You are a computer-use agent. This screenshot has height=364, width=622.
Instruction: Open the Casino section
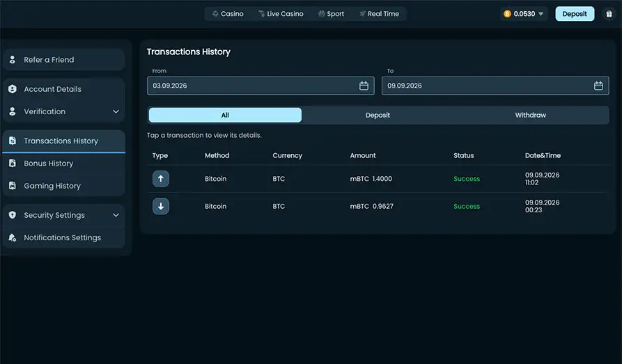tap(228, 14)
